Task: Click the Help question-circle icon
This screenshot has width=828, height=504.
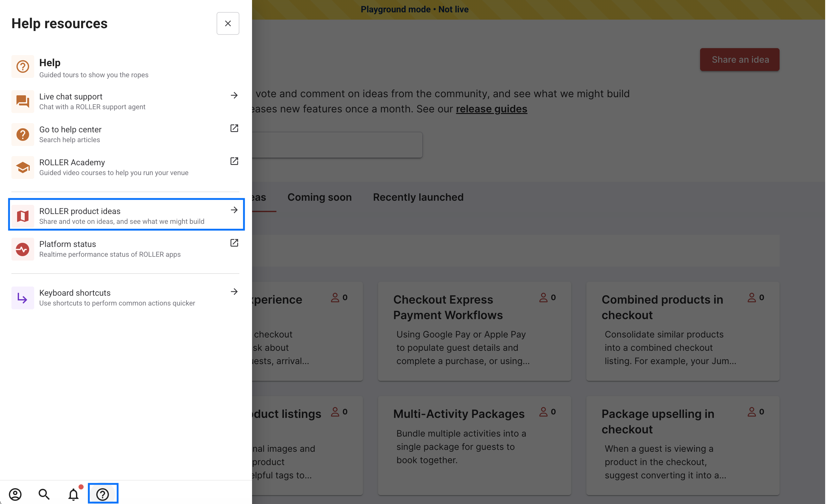Action: tap(22, 66)
